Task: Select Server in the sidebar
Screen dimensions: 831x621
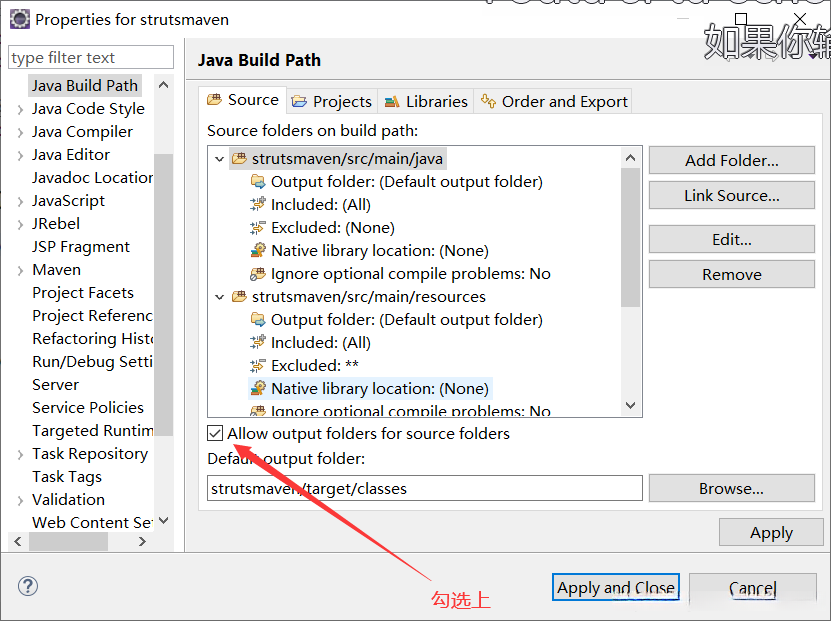Action: [55, 385]
